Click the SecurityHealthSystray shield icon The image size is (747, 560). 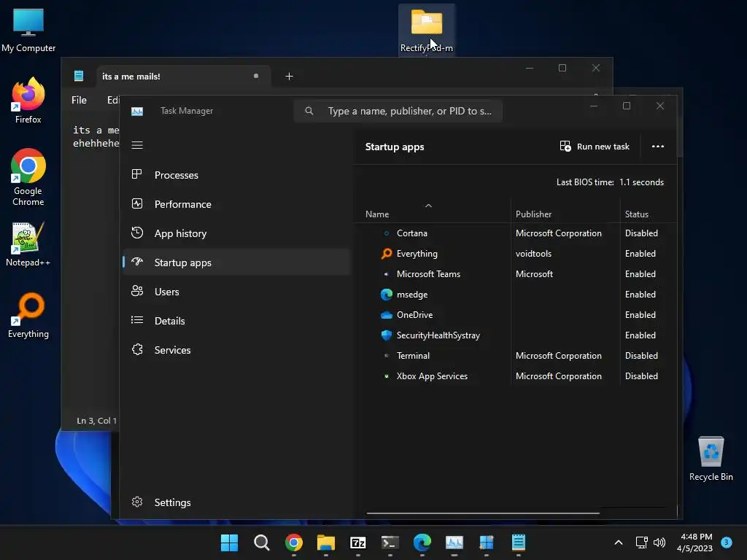pos(387,335)
